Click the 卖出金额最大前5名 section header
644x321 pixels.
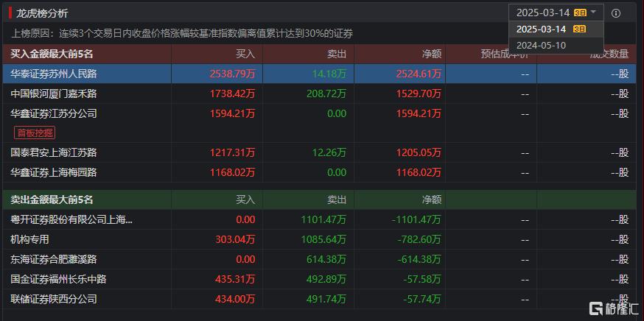(52, 200)
